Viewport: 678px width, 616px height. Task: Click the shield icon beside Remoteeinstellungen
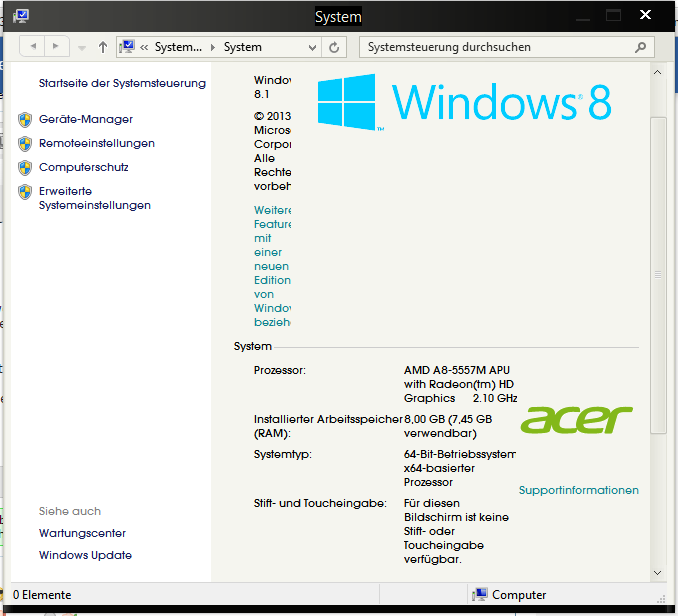25,144
